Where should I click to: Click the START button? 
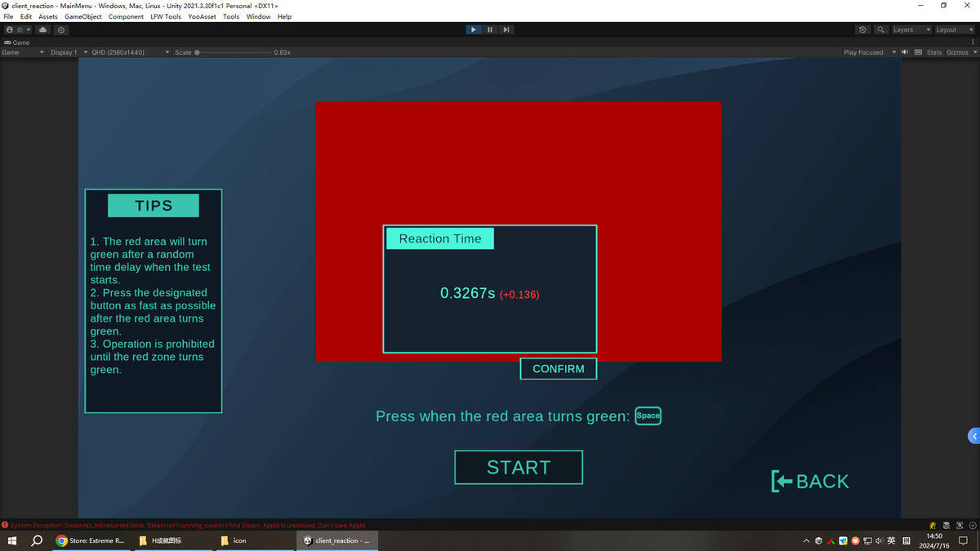pyautogui.click(x=519, y=467)
